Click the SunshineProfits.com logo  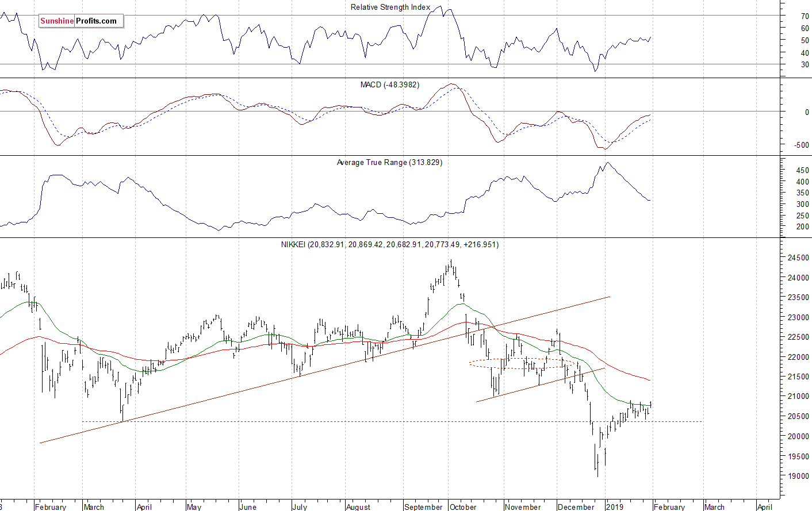81,21
